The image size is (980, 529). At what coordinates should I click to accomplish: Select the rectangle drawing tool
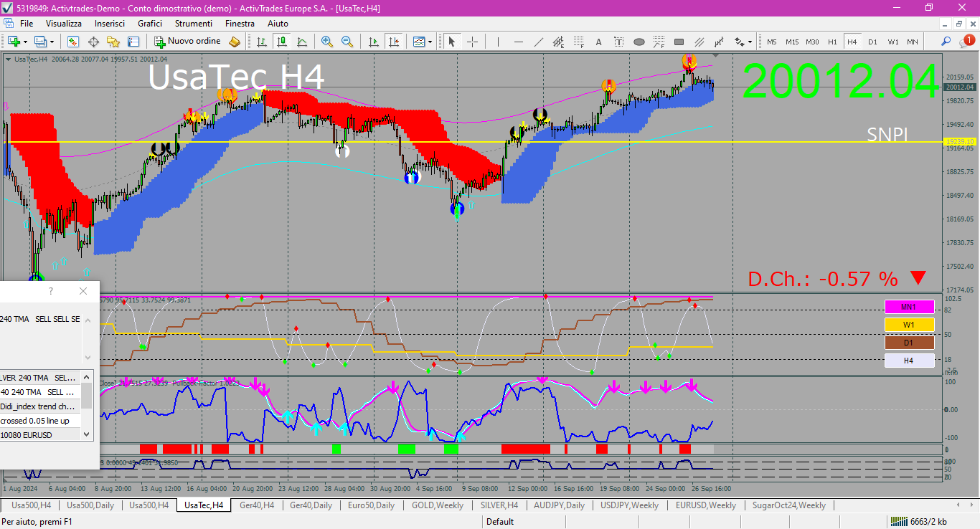pos(679,42)
